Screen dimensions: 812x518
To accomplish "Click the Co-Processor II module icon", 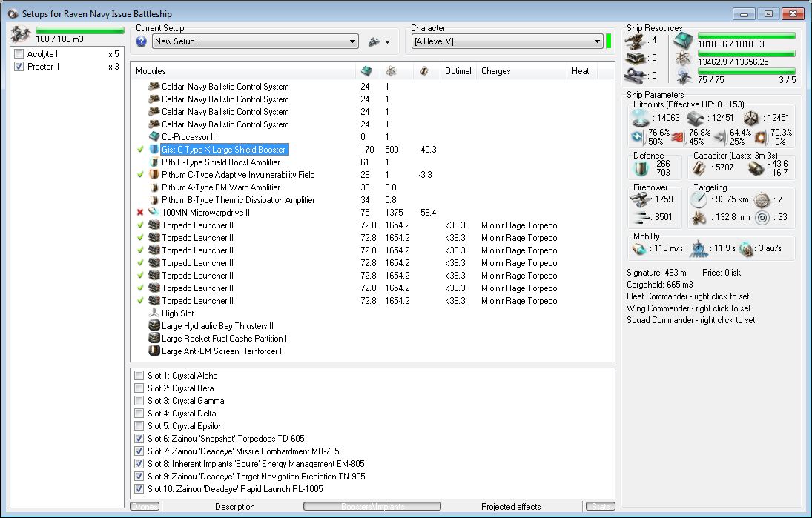I will [x=154, y=136].
